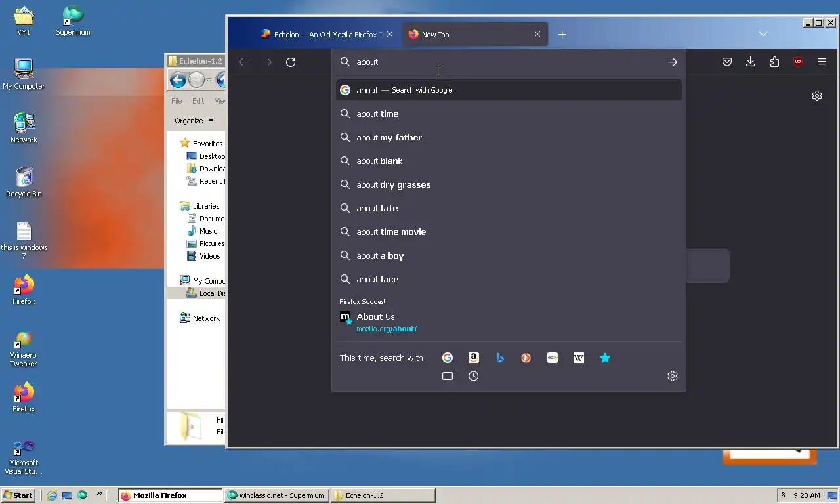The height and width of the screenshot is (504, 840).
Task: Switch to the New Tab tab
Action: point(474,34)
